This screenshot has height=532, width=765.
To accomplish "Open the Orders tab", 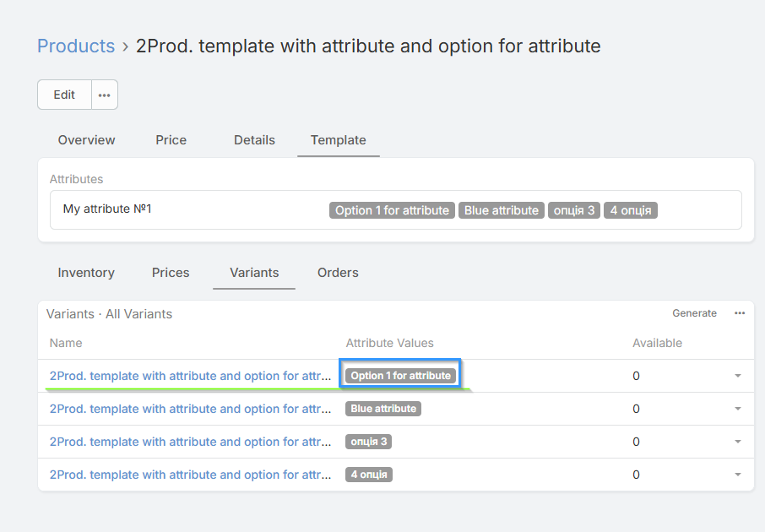I will tap(338, 273).
